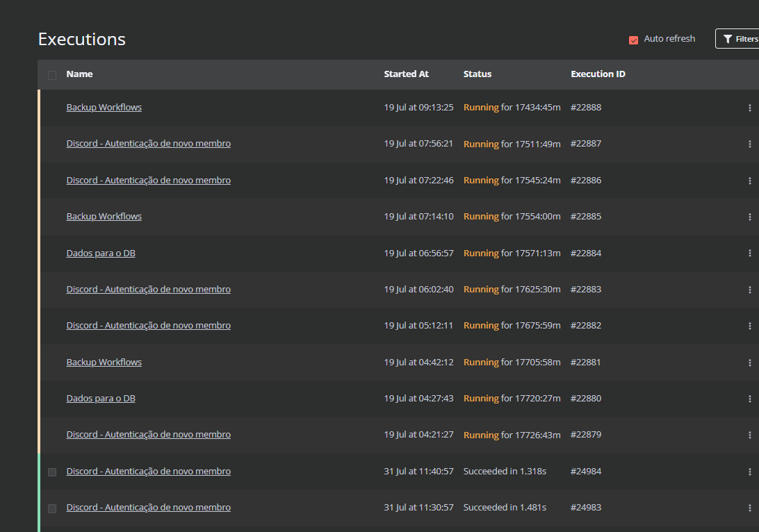The image size is (759, 532).
Task: Click execution ID #22879
Action: point(586,435)
